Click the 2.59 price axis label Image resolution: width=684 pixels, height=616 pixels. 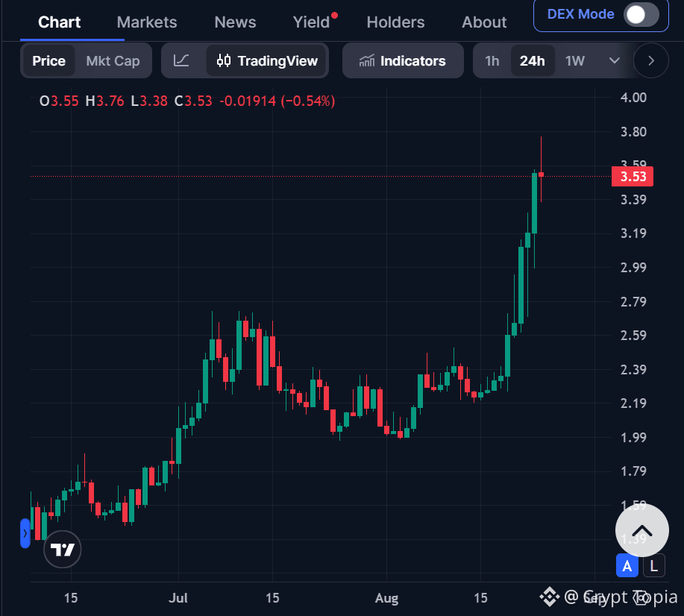click(633, 336)
